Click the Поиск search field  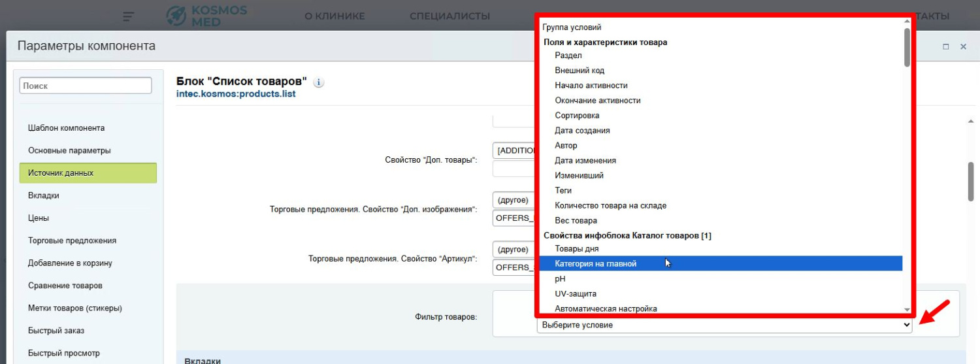(86, 86)
